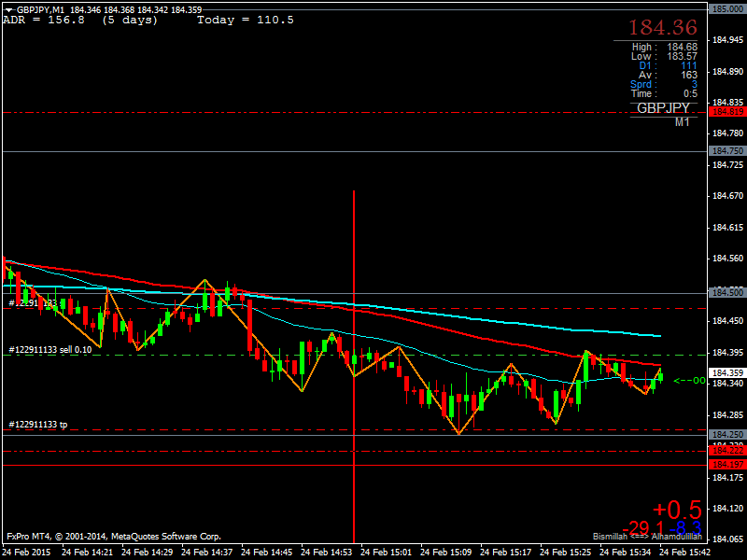Click the 24 Feb 15:09 time axis label

446,553
